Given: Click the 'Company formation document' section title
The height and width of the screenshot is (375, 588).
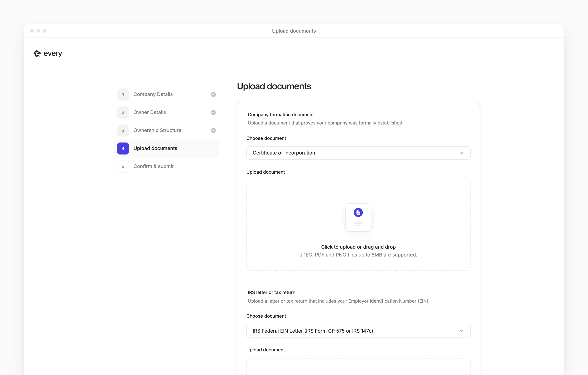Looking at the screenshot, I should (x=280, y=115).
